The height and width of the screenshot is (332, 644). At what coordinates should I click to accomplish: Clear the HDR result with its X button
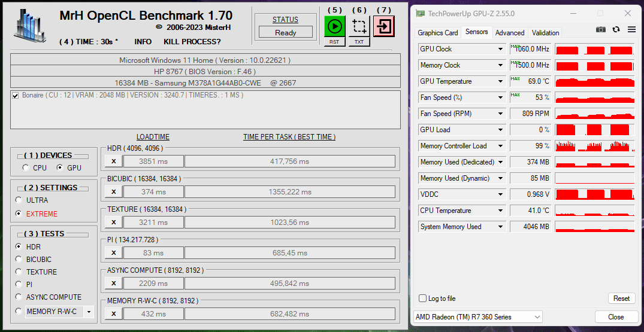tap(114, 162)
